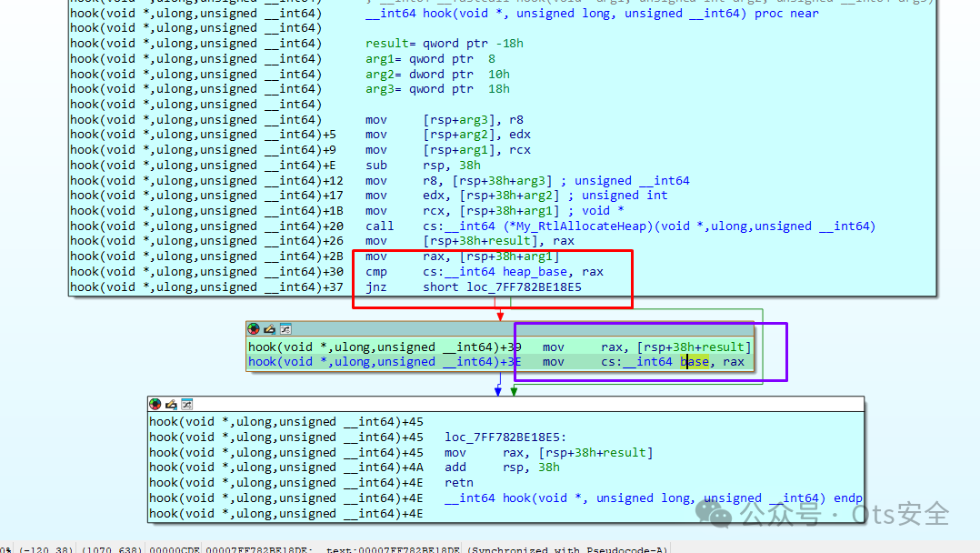Click the 'arg3= qword ptr 18h' declaration

point(437,89)
